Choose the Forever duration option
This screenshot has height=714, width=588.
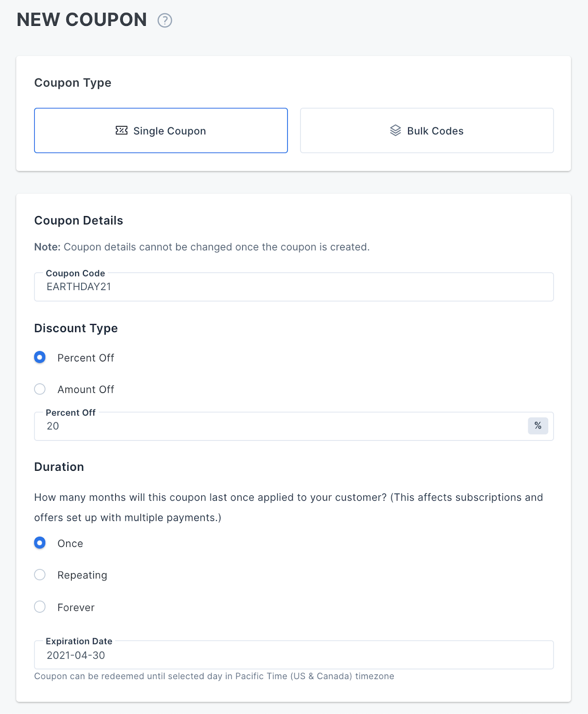click(x=40, y=607)
